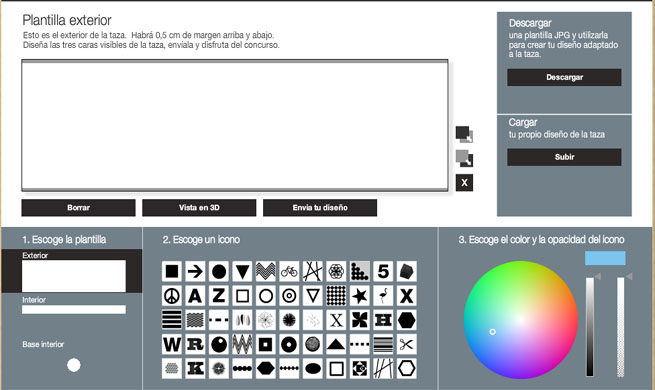This screenshot has height=390, width=655.
Task: Click Envía tu diseño button
Action: click(320, 208)
